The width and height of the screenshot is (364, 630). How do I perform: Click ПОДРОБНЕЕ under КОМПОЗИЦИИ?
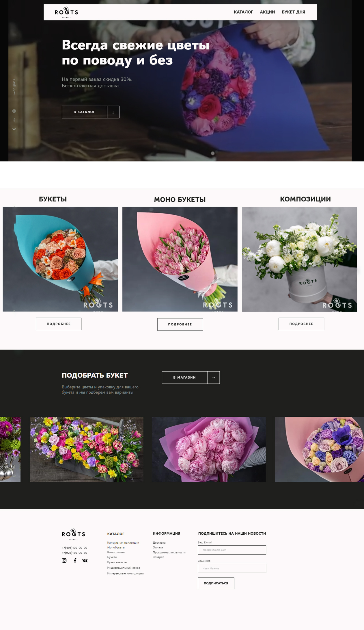(301, 324)
